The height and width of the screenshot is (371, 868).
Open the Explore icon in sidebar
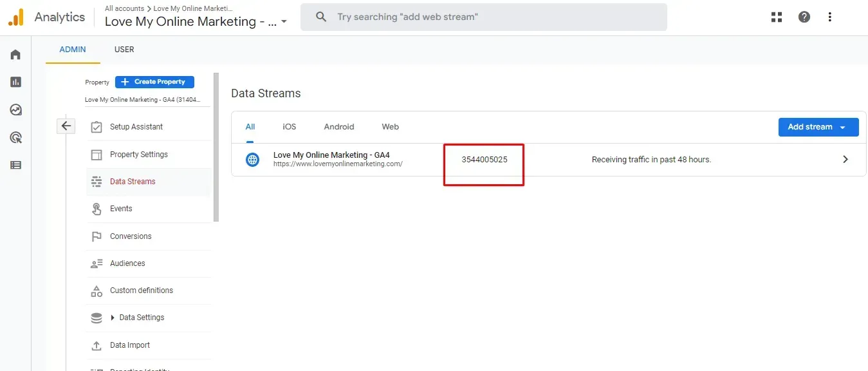pyautogui.click(x=15, y=109)
